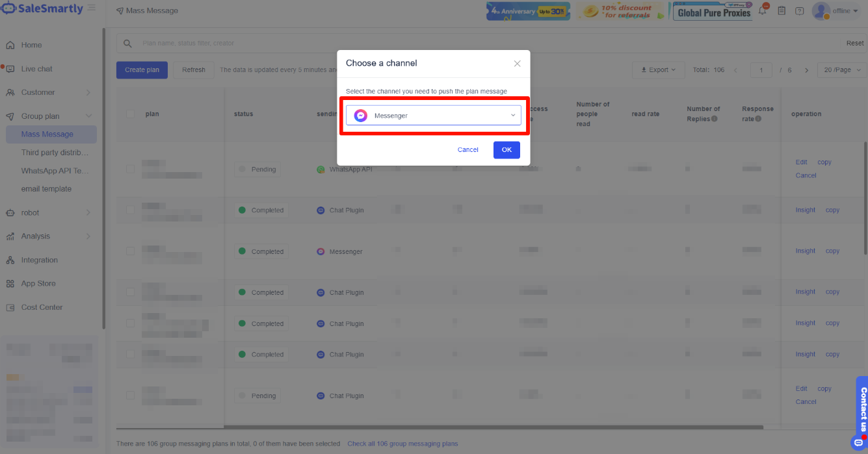This screenshot has width=868, height=454.
Task: Click the App Store grid icon
Action: 10,284
